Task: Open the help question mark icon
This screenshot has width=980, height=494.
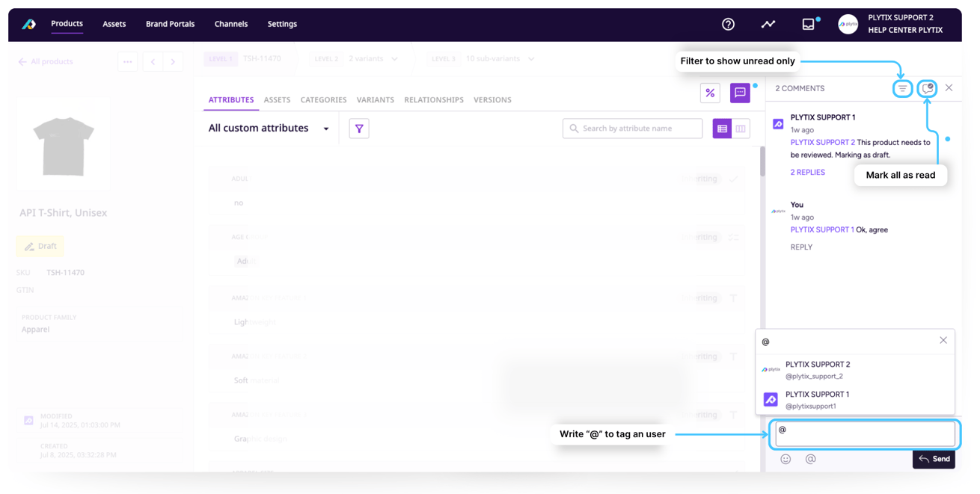Action: [x=728, y=24]
